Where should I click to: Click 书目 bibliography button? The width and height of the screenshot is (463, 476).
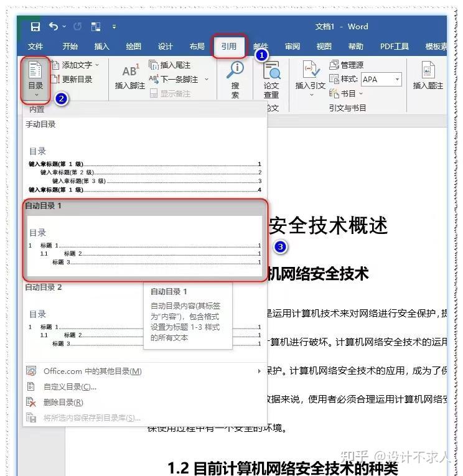[x=342, y=93]
